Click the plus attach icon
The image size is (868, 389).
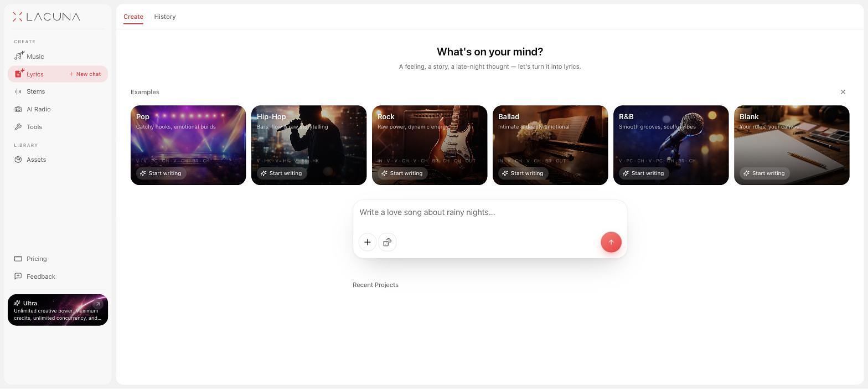click(368, 242)
